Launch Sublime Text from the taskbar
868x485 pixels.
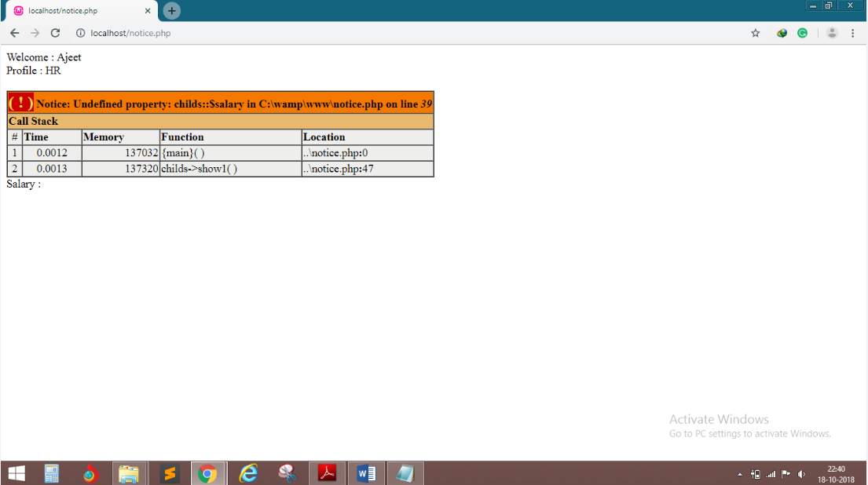tap(170, 473)
